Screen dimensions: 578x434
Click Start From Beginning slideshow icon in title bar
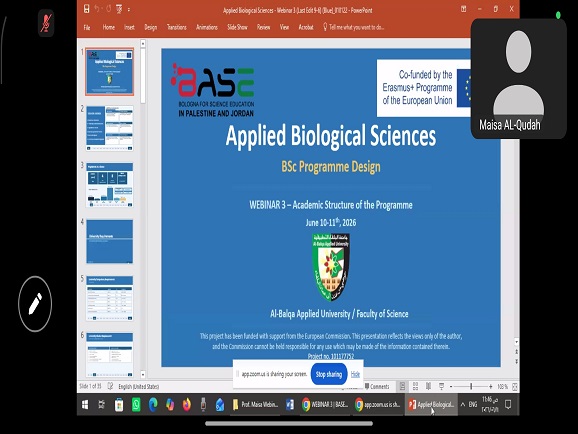pyautogui.click(x=119, y=9)
